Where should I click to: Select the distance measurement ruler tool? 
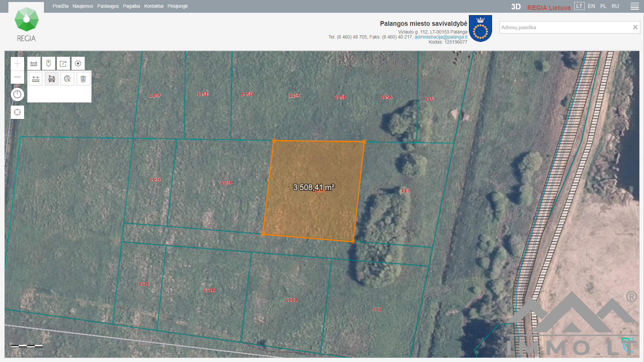pyautogui.click(x=36, y=79)
